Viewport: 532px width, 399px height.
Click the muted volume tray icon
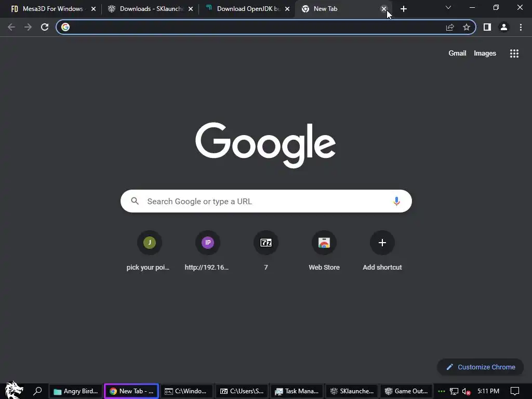coord(466,392)
